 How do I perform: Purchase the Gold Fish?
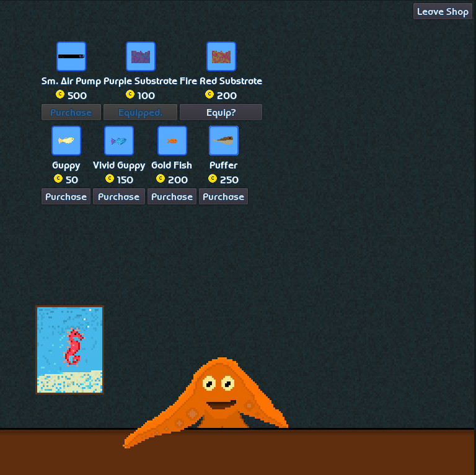[x=172, y=197]
